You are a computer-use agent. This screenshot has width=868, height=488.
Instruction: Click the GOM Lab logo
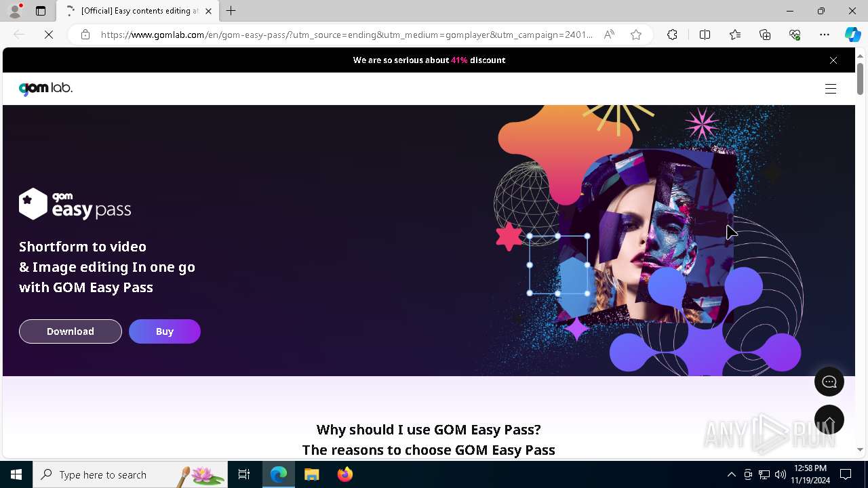(45, 88)
